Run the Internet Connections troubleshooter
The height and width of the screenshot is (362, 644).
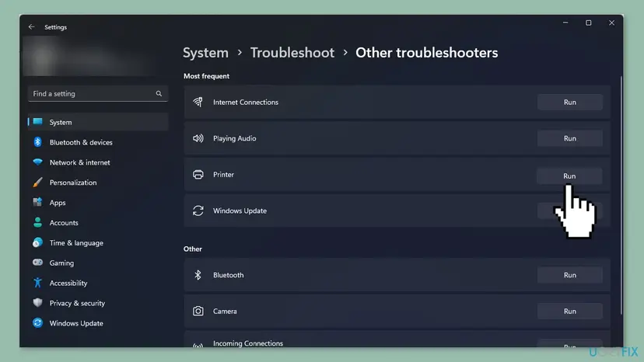(569, 103)
